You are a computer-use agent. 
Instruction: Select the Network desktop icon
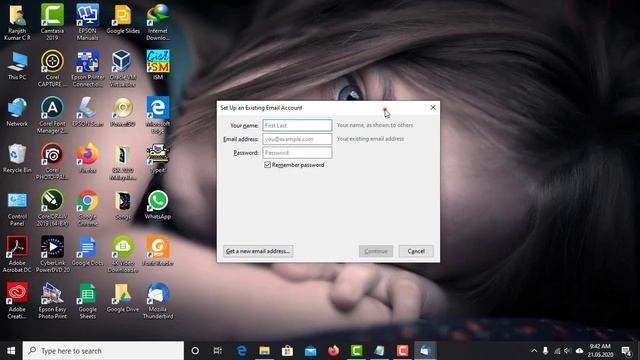(x=17, y=112)
